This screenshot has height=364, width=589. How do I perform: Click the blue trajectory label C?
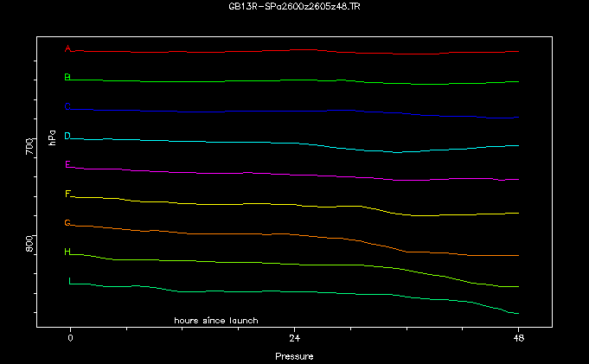coord(67,106)
